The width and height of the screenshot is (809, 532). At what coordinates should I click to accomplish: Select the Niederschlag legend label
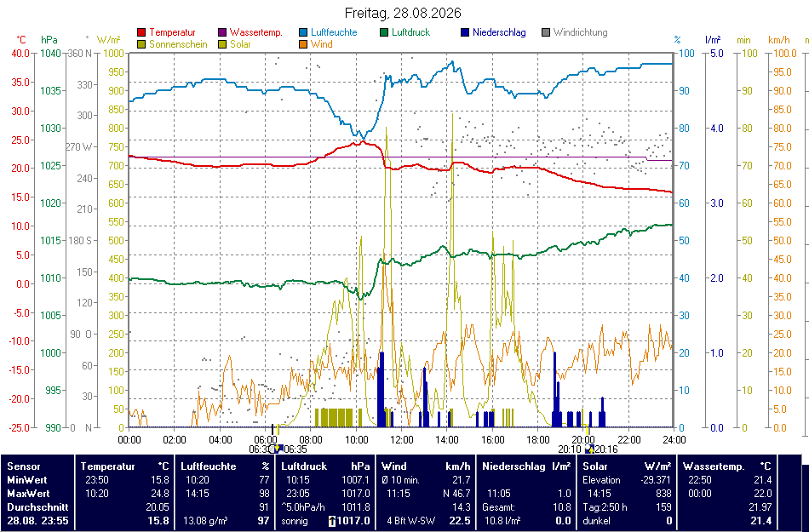point(499,32)
